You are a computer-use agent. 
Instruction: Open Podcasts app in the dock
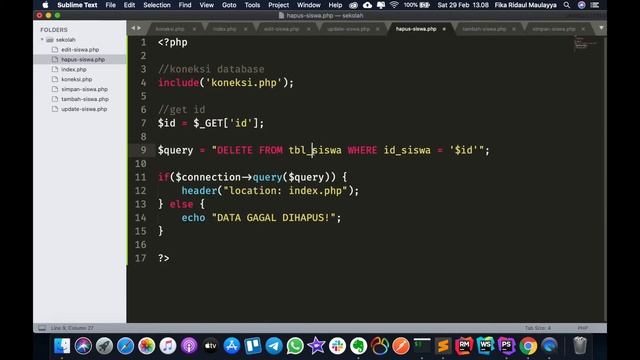click(x=189, y=346)
